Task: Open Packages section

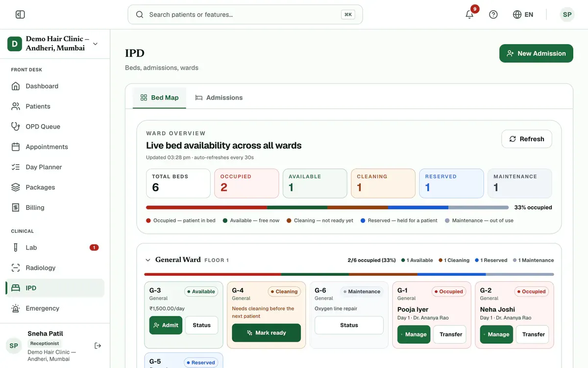Action: [x=55, y=187]
